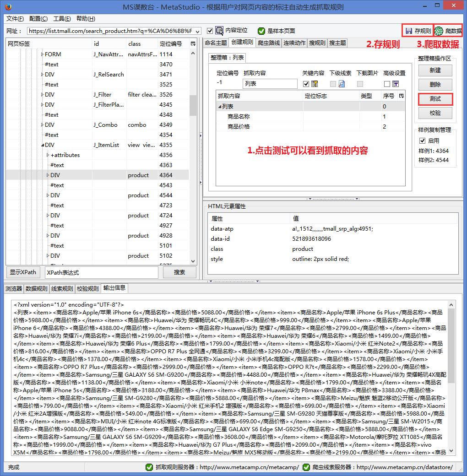Click the lower-level clue magnifier icon
Screen dimensions: 467x476
342,84
